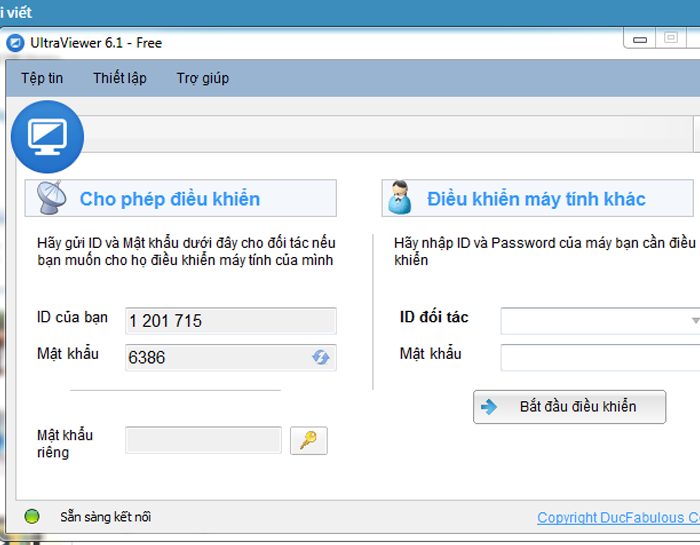Open the Trợ giúp menu
The image size is (700, 545).
coord(203,78)
